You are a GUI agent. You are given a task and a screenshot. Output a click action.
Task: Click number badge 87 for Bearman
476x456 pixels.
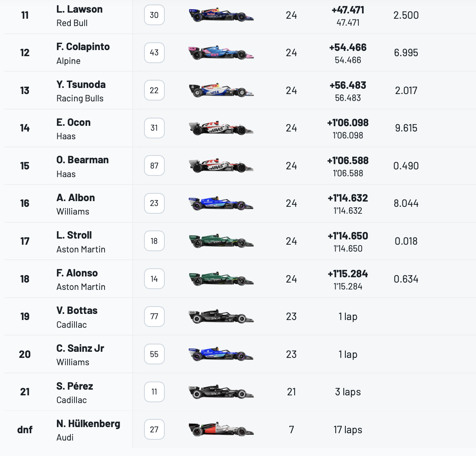[154, 166]
